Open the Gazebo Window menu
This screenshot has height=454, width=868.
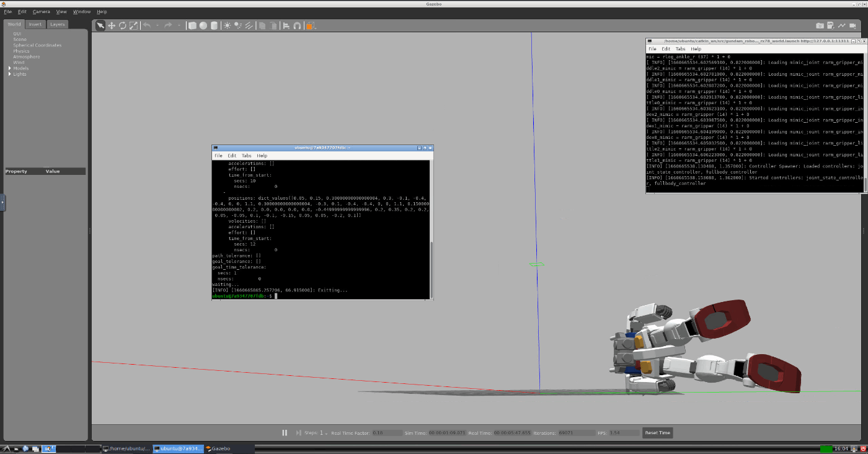coord(82,11)
